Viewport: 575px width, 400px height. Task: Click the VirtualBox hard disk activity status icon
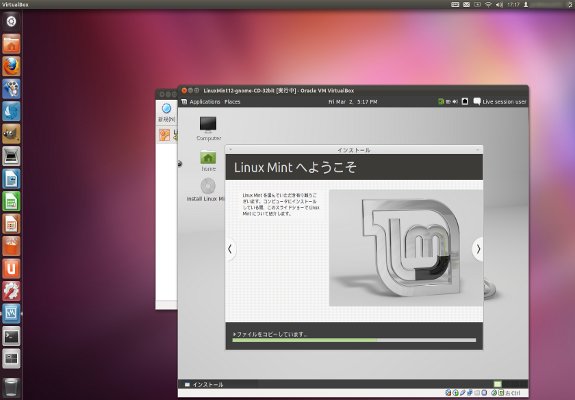448,393
